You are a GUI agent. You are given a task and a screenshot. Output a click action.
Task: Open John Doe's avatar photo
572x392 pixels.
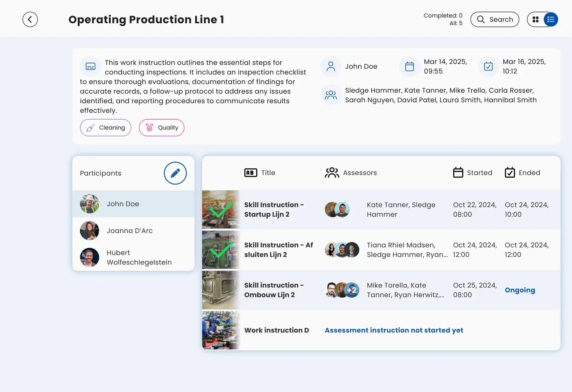pos(89,204)
